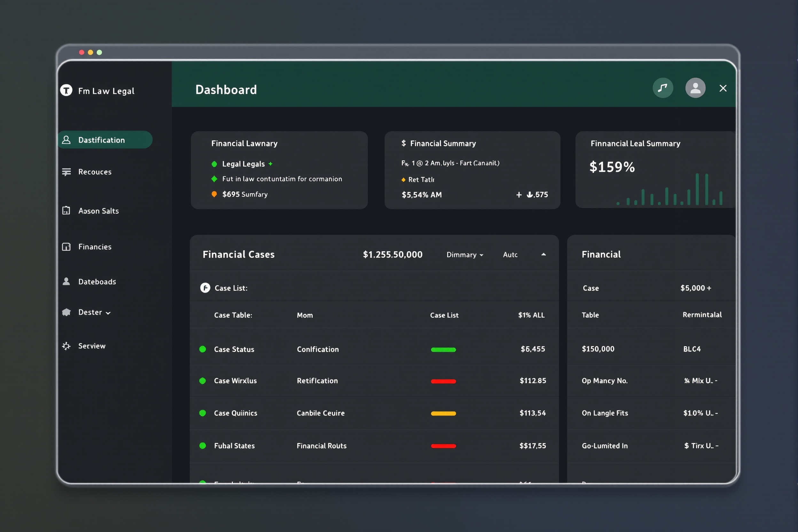Click the Recouces list icon in sidebar
Image resolution: width=798 pixels, height=532 pixels.
[66, 172]
